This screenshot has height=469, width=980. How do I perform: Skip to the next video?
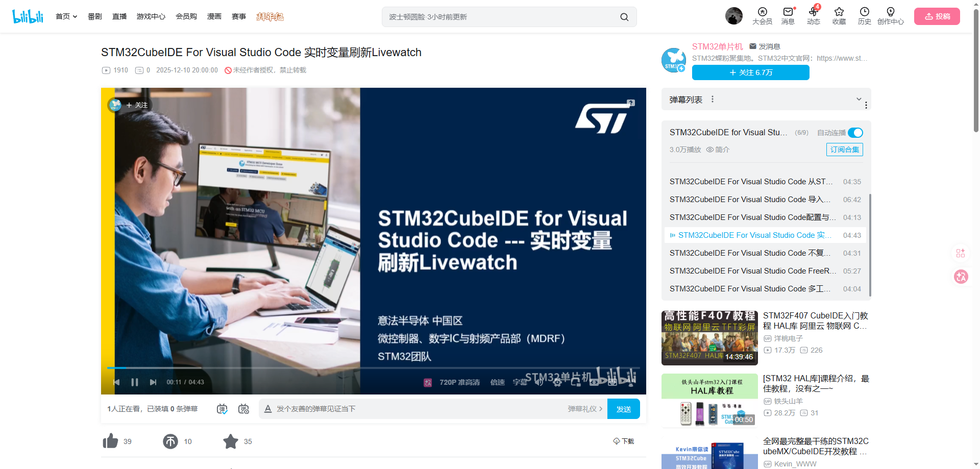point(153,382)
